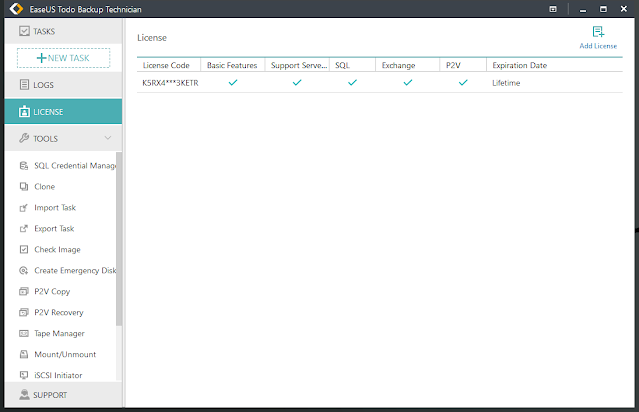Open P2V Recovery

(x=59, y=312)
